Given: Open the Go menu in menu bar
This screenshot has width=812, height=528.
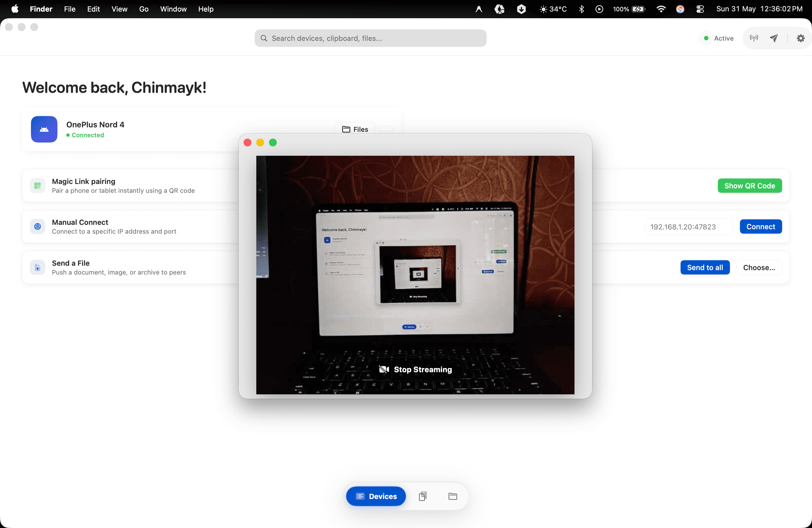Looking at the screenshot, I should 144,9.
